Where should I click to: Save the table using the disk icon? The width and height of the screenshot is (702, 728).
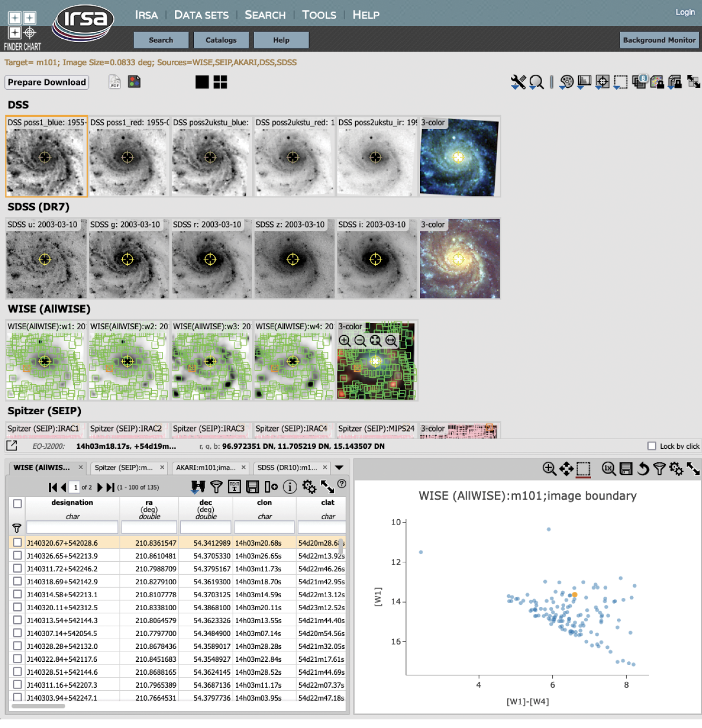[x=252, y=487]
